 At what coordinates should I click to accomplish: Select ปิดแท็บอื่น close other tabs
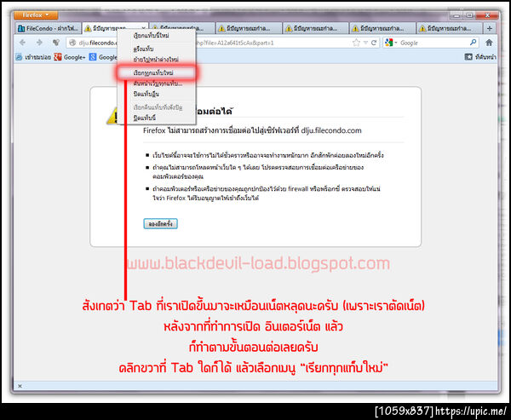(x=157, y=94)
